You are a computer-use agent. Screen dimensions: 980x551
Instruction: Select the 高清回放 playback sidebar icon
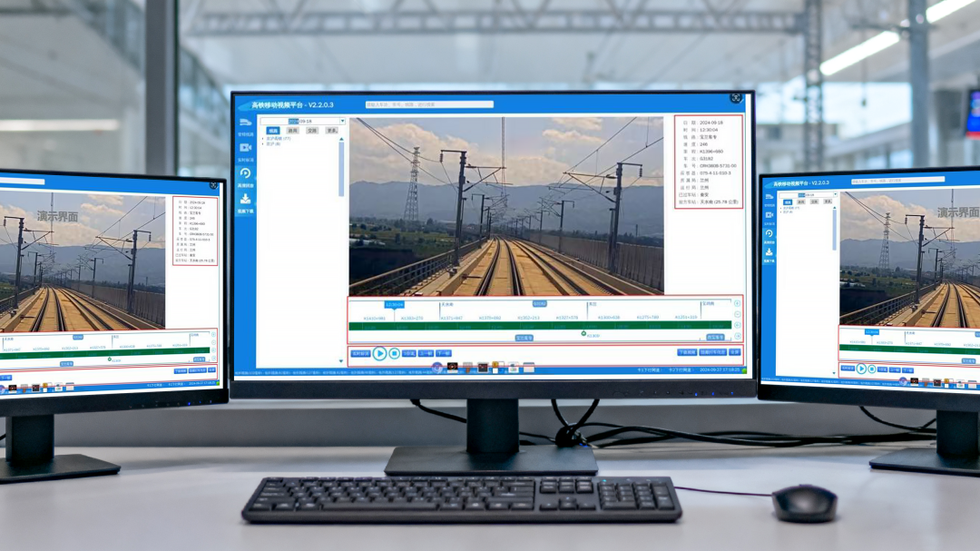[245, 173]
